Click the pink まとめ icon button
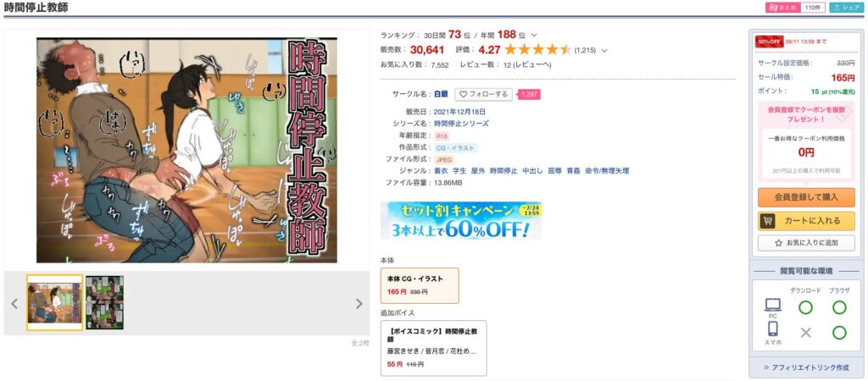This screenshot has height=381, width=868. coord(782,8)
